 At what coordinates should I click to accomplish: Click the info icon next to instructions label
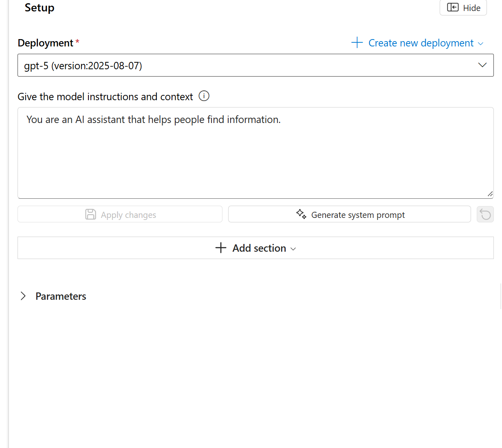pos(204,96)
